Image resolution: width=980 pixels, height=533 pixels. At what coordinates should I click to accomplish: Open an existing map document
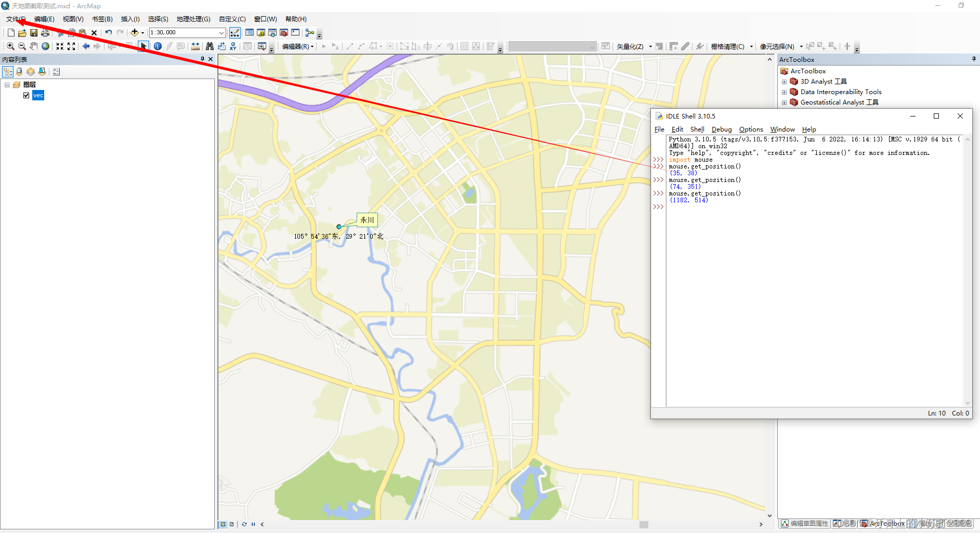[x=22, y=33]
